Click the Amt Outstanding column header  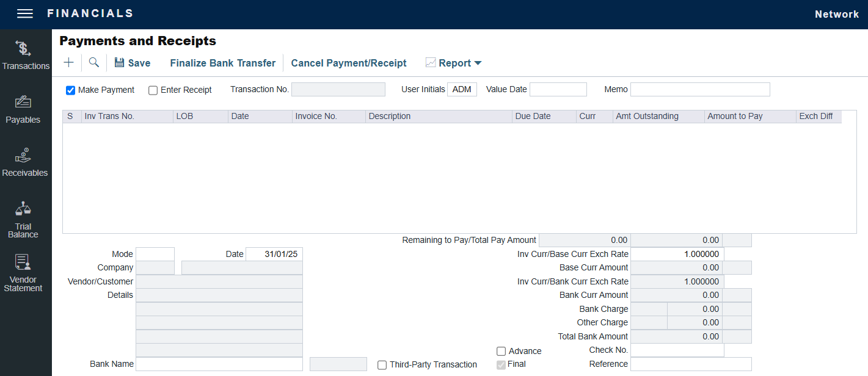(x=647, y=117)
